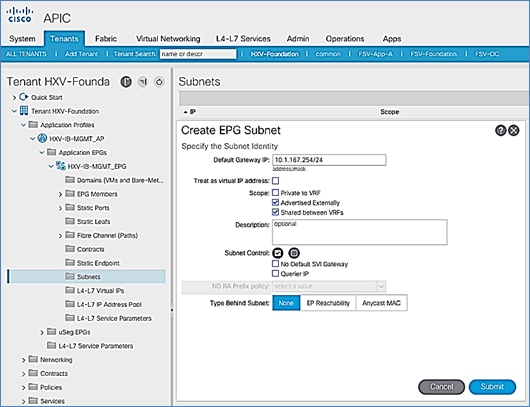The image size is (530, 407).
Task: Click the Subnets folder icon
Action: click(70, 277)
